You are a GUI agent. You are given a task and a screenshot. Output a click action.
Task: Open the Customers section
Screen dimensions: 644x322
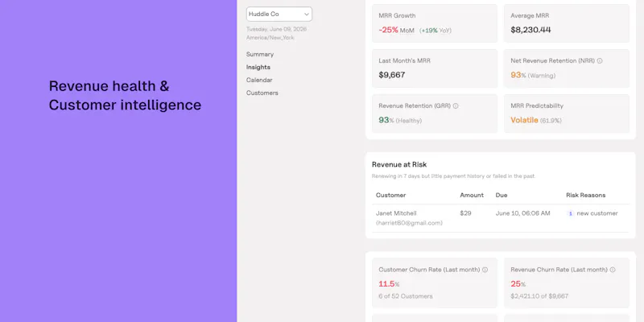pyautogui.click(x=262, y=93)
